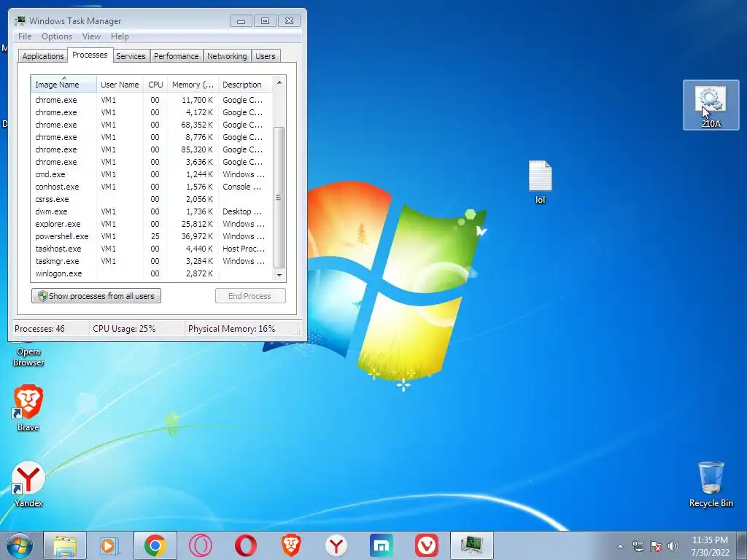The width and height of the screenshot is (747, 560).
Task: Open the Recycle Bin
Action: coord(711,484)
